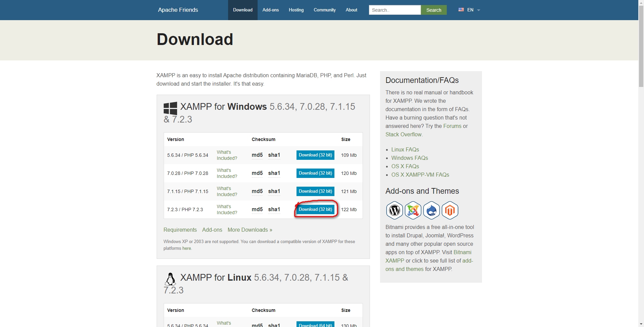This screenshot has height=327, width=644.
Task: Download XAMPP 7.2.3 for Windows (32 bit)
Action: [x=315, y=209]
